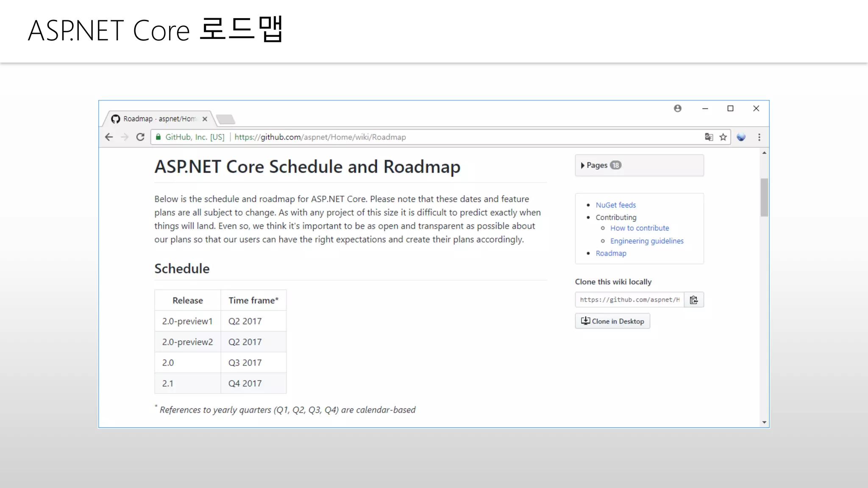This screenshot has height=488, width=868.
Task: Click the 'Time frame*' column header
Action: 253,300
